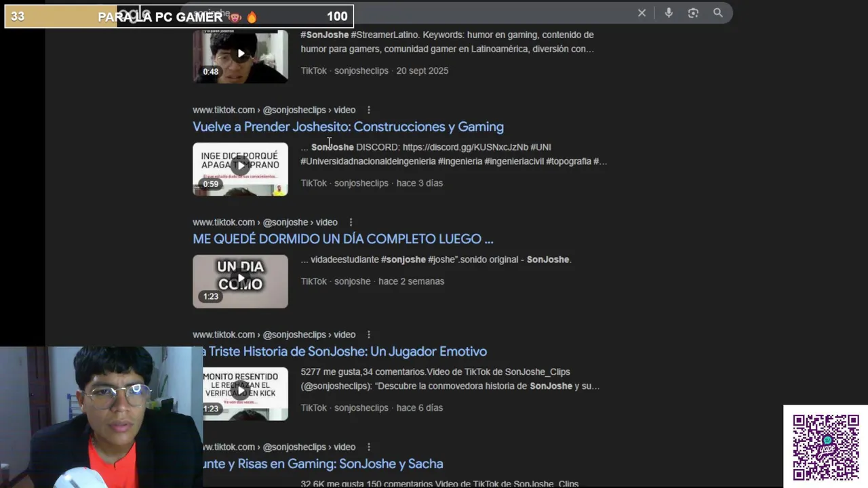Clear the search box with the X icon
868x488 pixels.
[x=642, y=13]
